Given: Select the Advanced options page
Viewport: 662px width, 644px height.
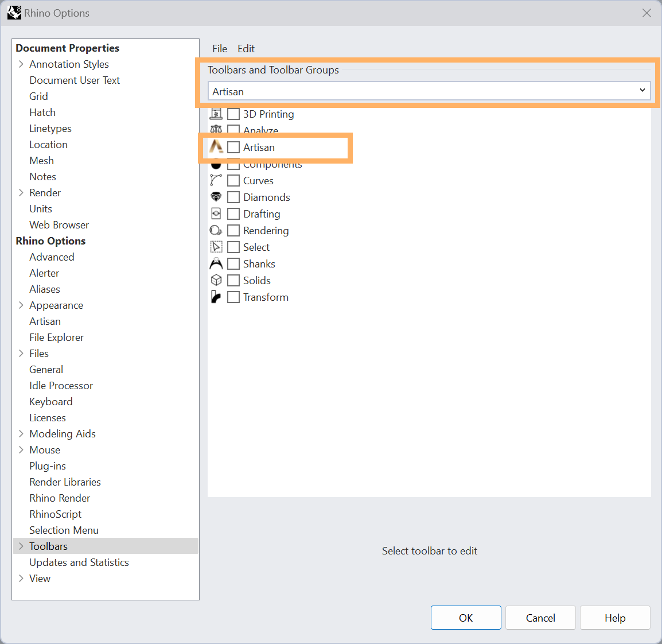Looking at the screenshot, I should pos(52,257).
